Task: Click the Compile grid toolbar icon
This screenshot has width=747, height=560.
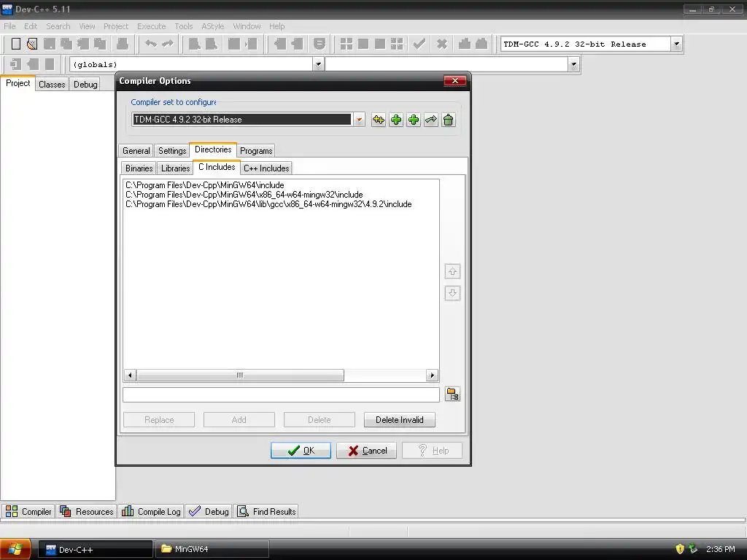Action: tap(347, 44)
